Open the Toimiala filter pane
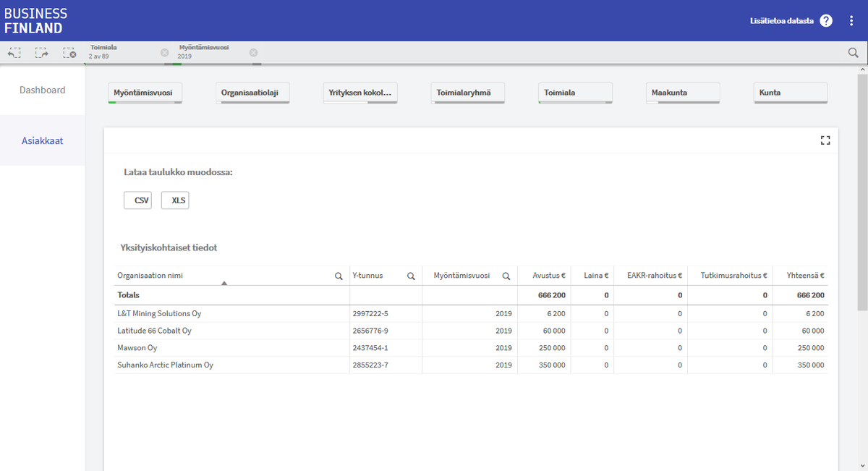Image resolution: width=868 pixels, height=471 pixels. (576, 93)
